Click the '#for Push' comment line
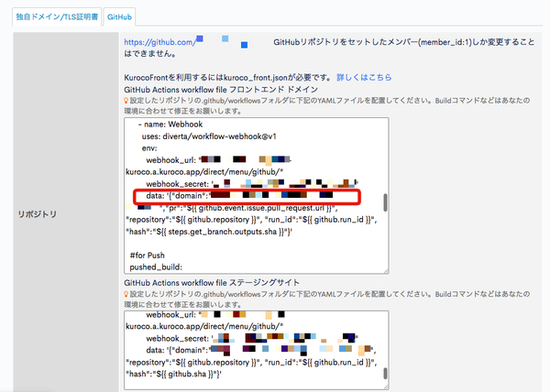 coord(147,256)
